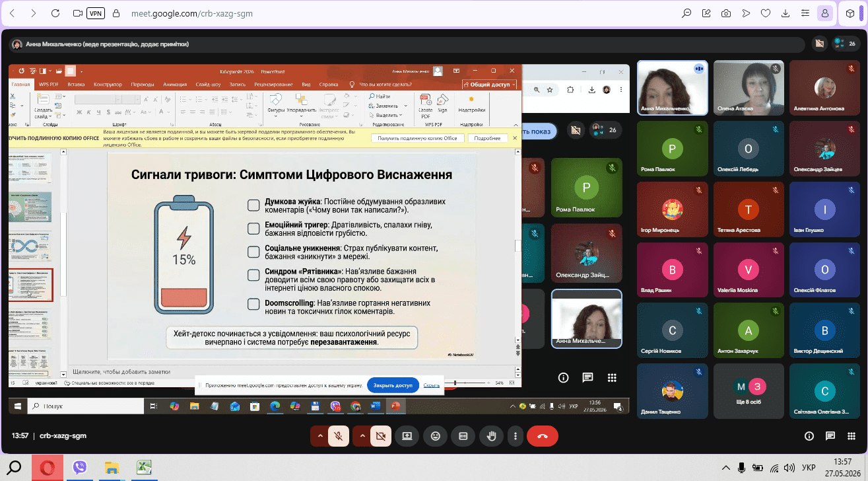Select the Вставка ribbon tab in PowerPoint
The height and width of the screenshot is (481, 868).
pyautogui.click(x=76, y=85)
